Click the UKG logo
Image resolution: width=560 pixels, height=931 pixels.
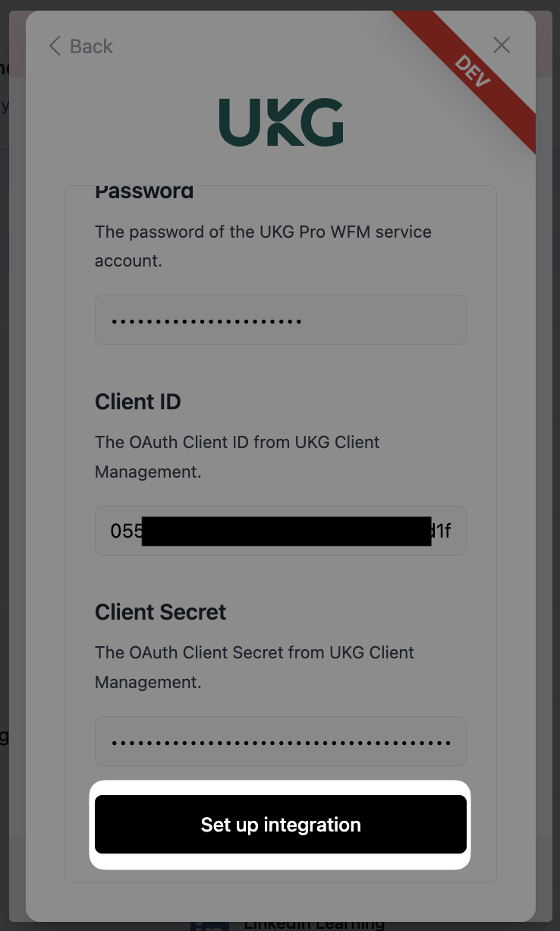pyautogui.click(x=281, y=122)
